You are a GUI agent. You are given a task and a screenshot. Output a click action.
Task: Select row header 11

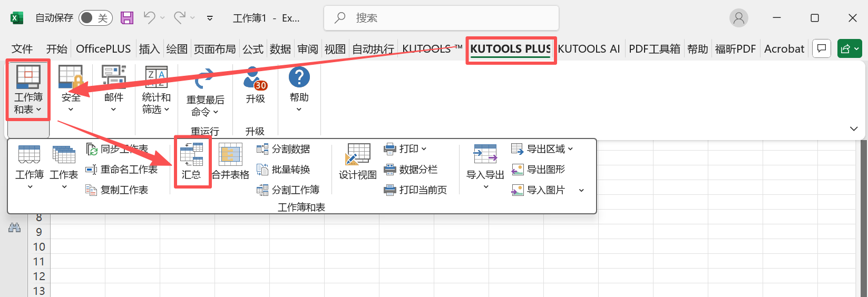(x=39, y=262)
